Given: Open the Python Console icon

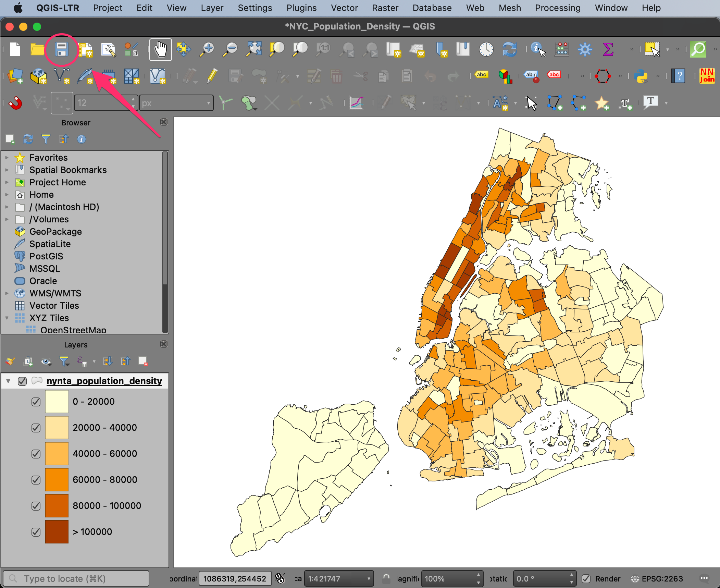Looking at the screenshot, I should click(641, 76).
